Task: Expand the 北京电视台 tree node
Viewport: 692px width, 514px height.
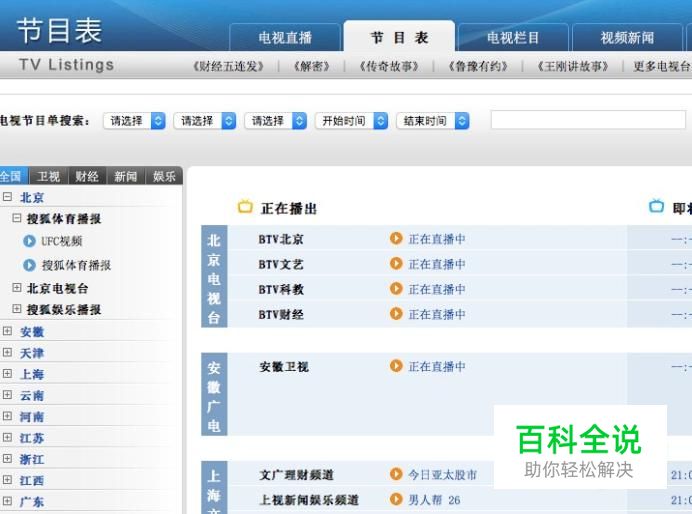Action: [17, 288]
